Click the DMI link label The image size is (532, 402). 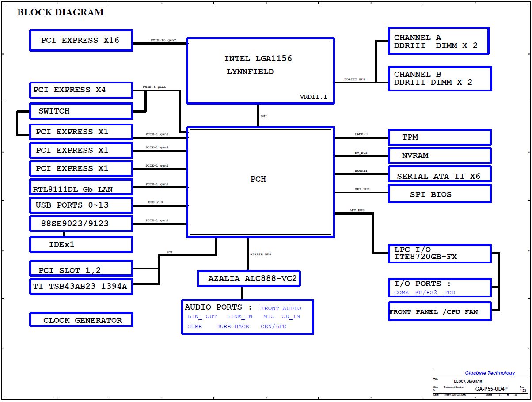[263, 116]
